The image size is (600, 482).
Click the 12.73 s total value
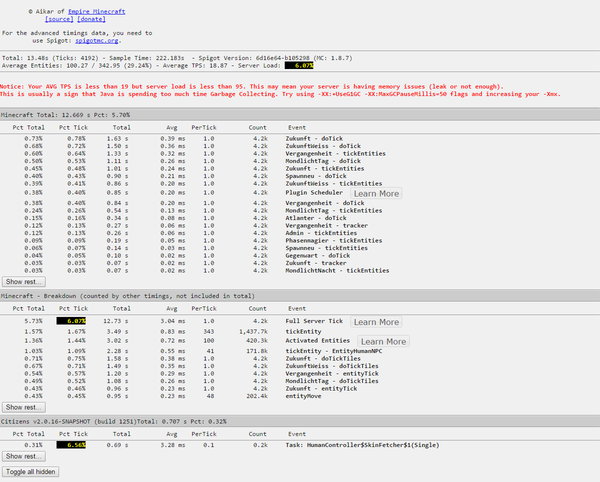(116, 321)
